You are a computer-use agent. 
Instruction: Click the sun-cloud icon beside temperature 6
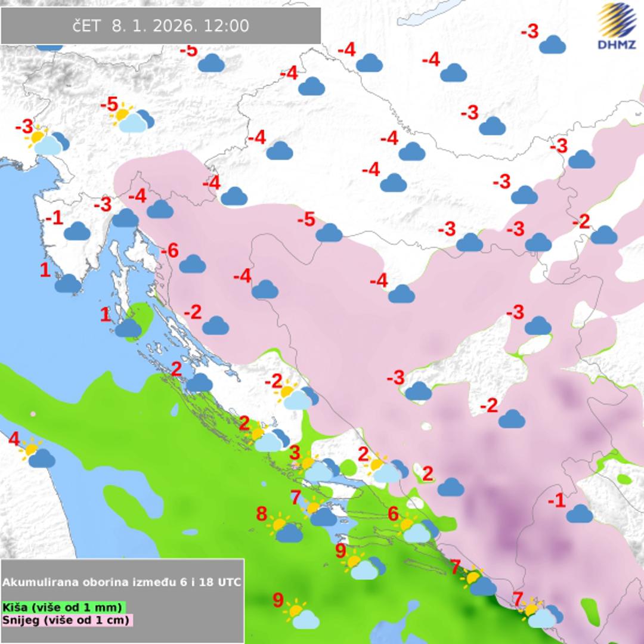click(x=416, y=529)
